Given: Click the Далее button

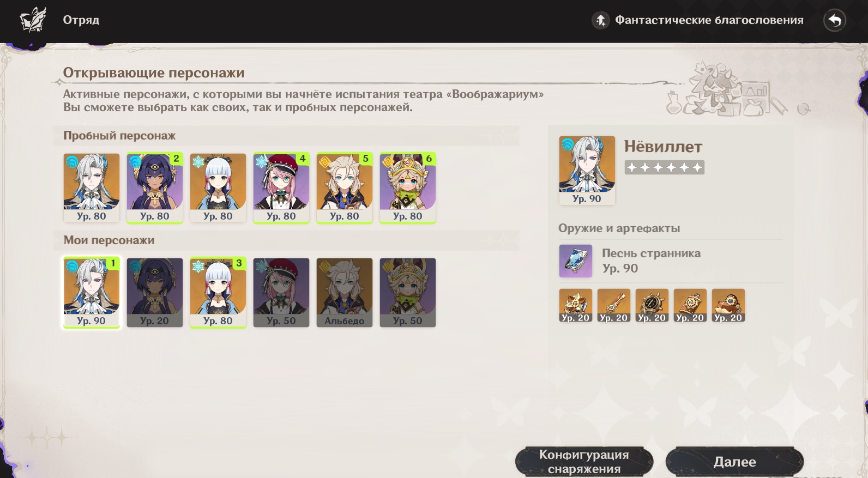Looking at the screenshot, I should tap(734, 462).
